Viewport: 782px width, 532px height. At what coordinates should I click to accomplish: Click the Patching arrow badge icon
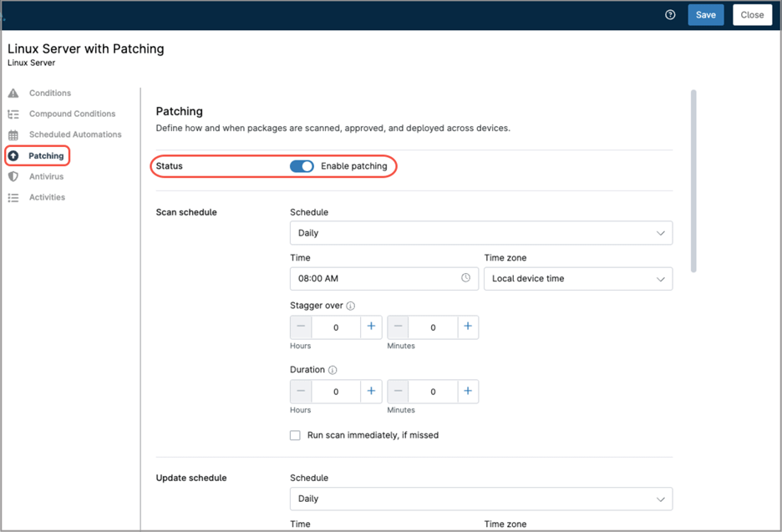point(13,155)
